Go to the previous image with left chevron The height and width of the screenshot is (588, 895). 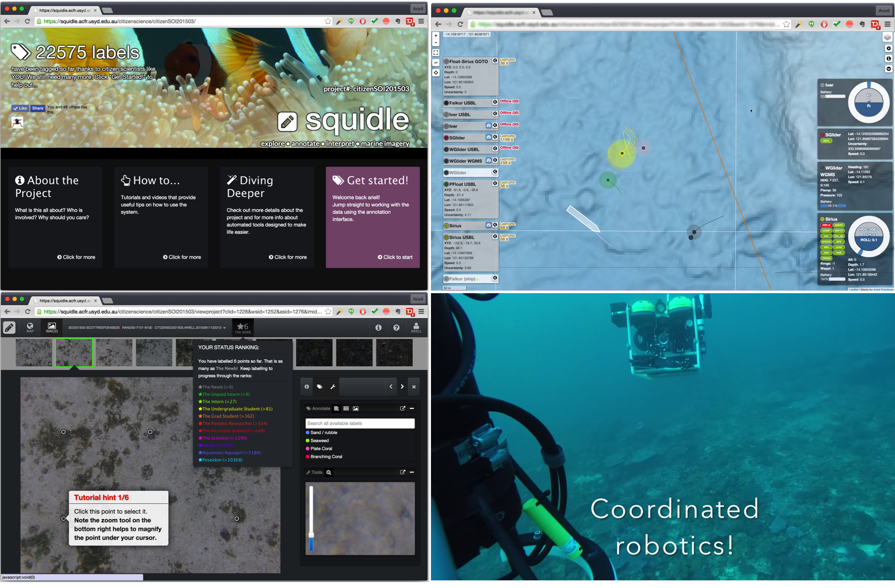[391, 386]
